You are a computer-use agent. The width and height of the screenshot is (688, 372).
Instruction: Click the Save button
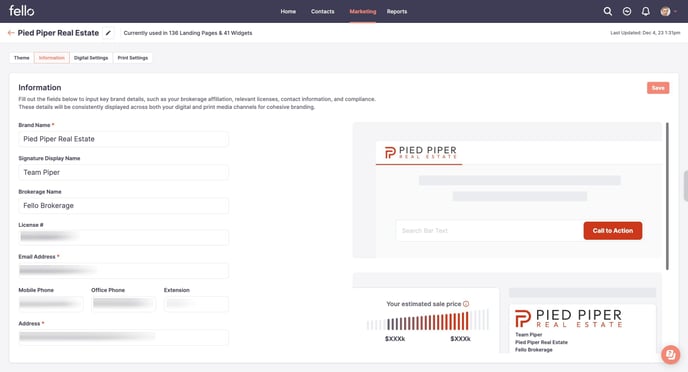coord(658,88)
